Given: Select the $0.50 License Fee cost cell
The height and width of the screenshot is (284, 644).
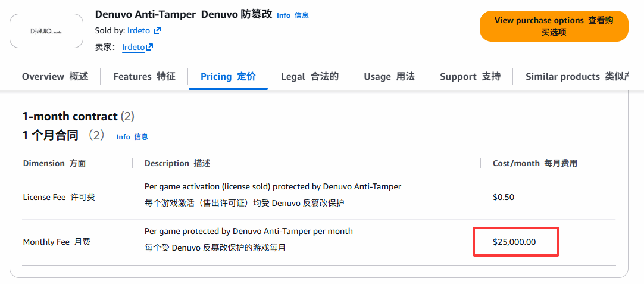Looking at the screenshot, I should [x=504, y=197].
